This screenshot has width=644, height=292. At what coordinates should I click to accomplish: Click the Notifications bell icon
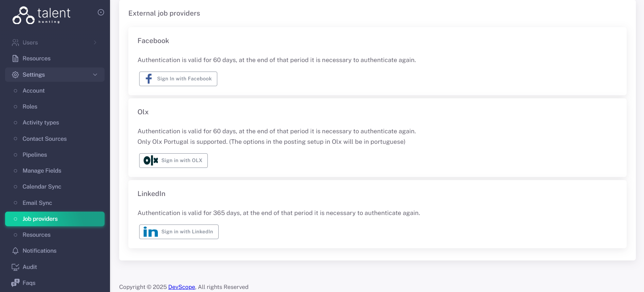15,251
